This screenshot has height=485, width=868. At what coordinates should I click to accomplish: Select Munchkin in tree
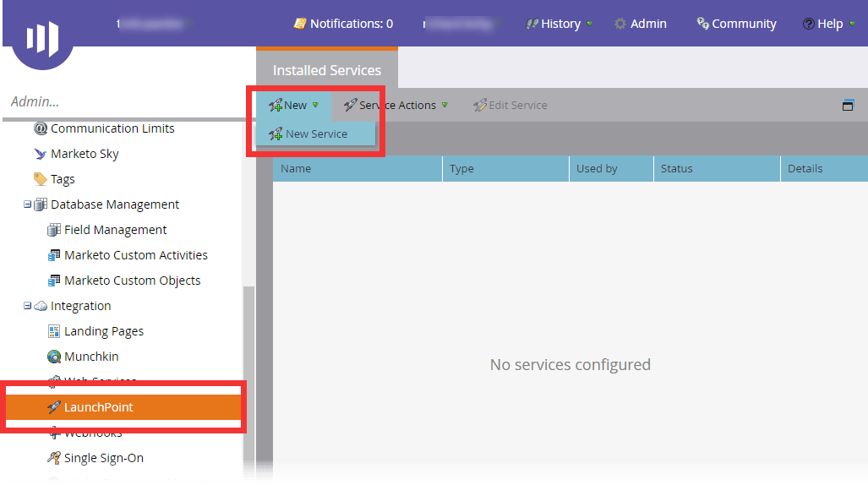tap(91, 357)
